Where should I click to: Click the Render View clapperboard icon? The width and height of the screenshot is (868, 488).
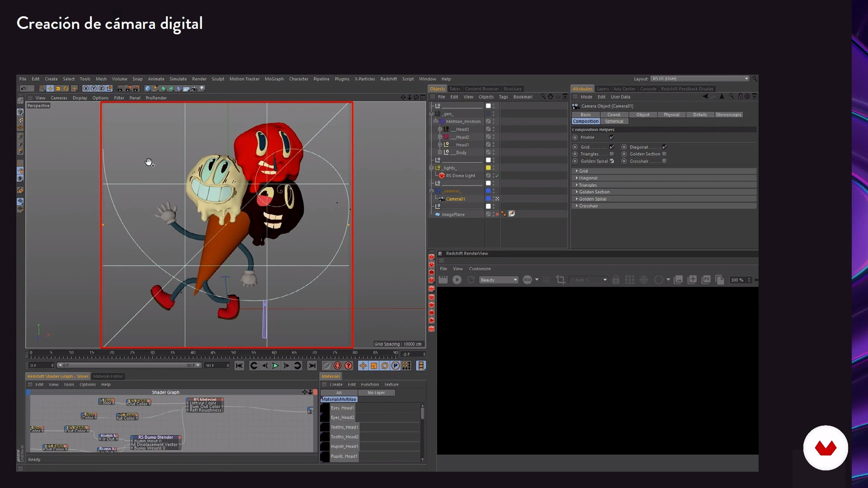click(120, 89)
